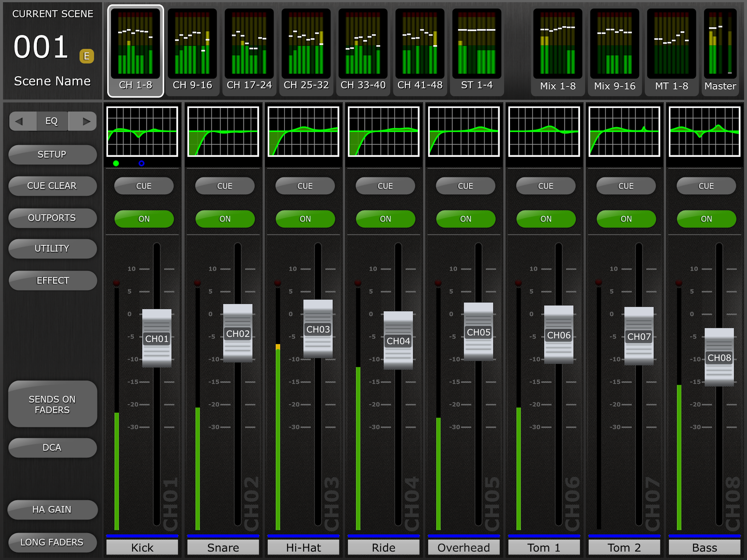Turn off the Kick channel ON button
This screenshot has height=560, width=747.
[x=144, y=219]
